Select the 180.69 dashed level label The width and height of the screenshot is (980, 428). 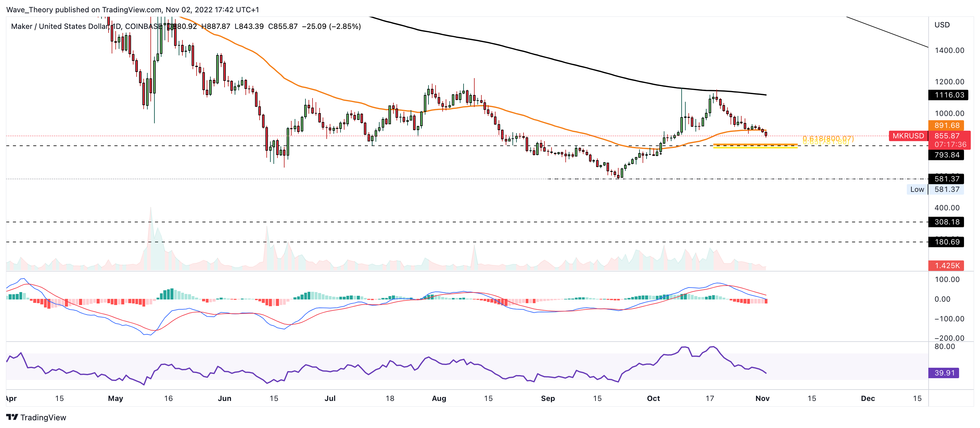point(946,242)
